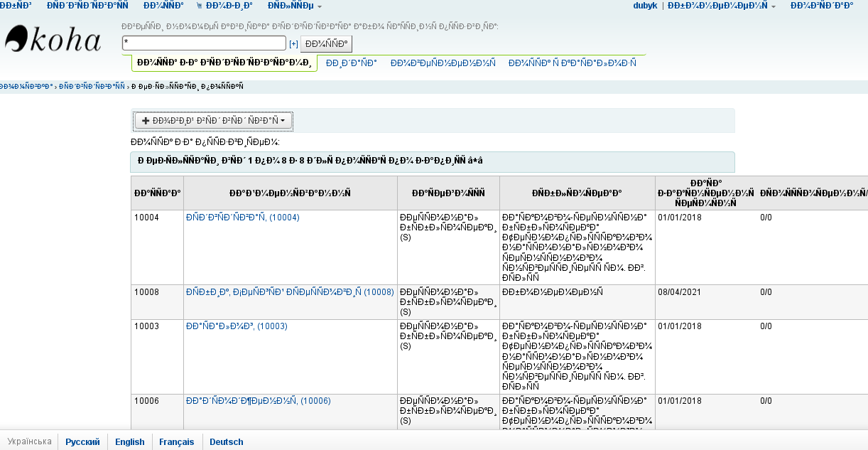This screenshot has width=868, height=450.
Task: Click the plus icon on new category button
Action: tap(146, 121)
